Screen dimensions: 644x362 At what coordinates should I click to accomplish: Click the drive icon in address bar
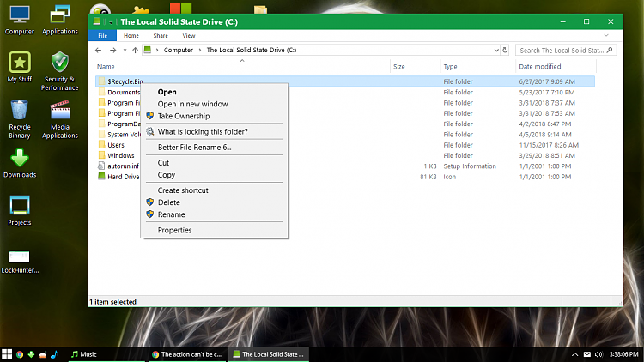148,50
